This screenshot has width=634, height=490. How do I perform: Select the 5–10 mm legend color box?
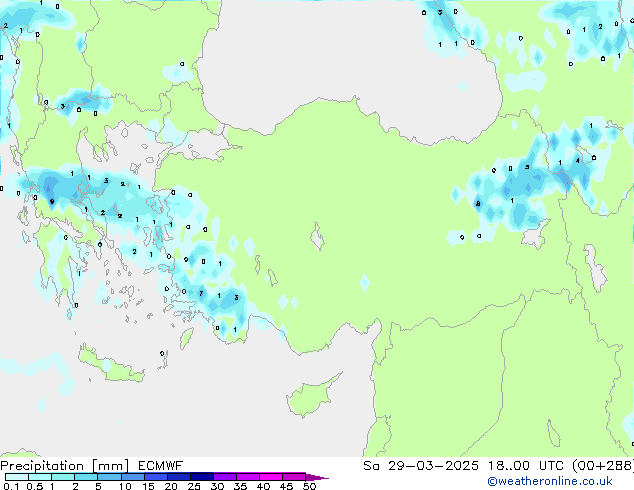coord(109,477)
